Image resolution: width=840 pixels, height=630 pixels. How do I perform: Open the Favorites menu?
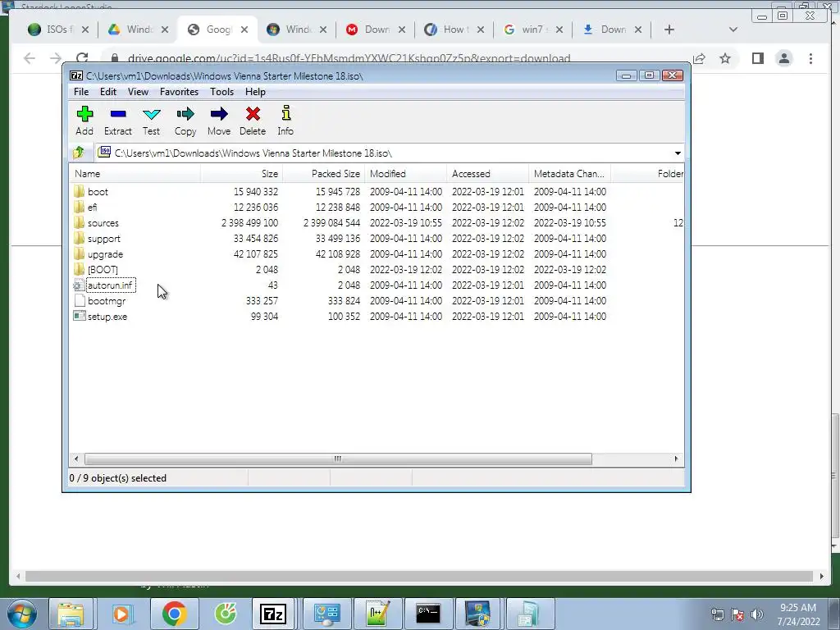179,92
